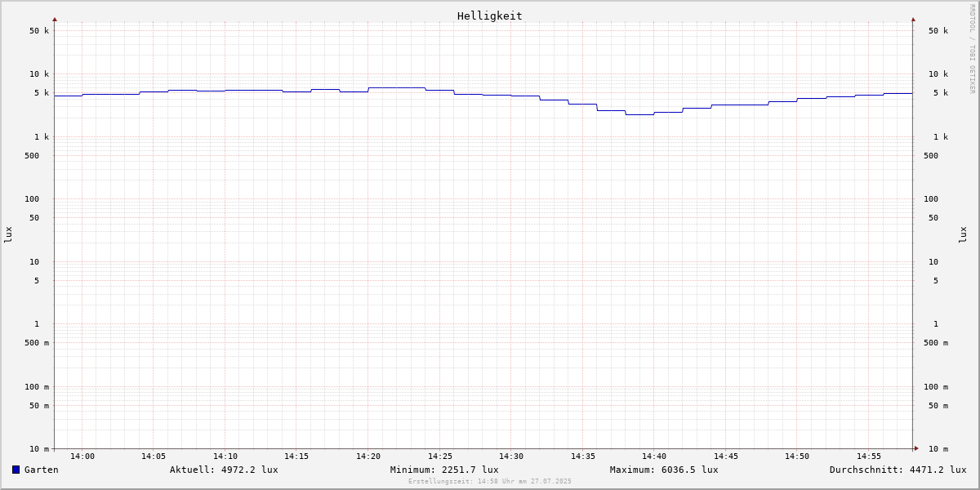
Task: Click the left axis 1 k label
Action: [x=42, y=137]
